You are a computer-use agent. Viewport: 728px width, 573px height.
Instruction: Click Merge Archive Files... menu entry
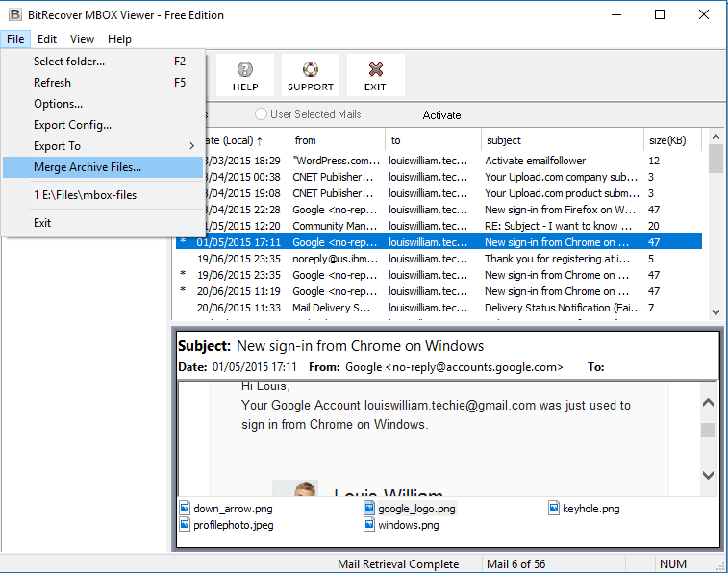[103, 167]
